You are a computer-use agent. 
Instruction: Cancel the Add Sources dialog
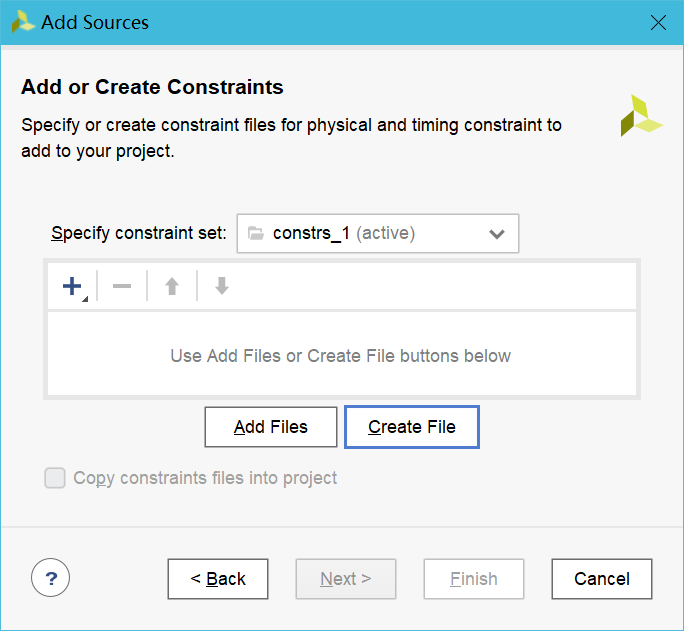coord(602,578)
